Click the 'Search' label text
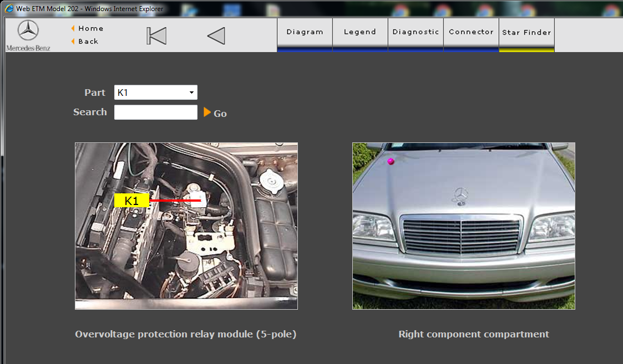This screenshot has width=623, height=364. pyautogui.click(x=90, y=112)
